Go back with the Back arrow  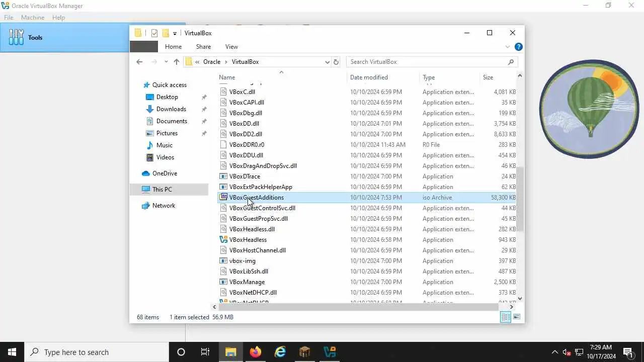coord(139,62)
